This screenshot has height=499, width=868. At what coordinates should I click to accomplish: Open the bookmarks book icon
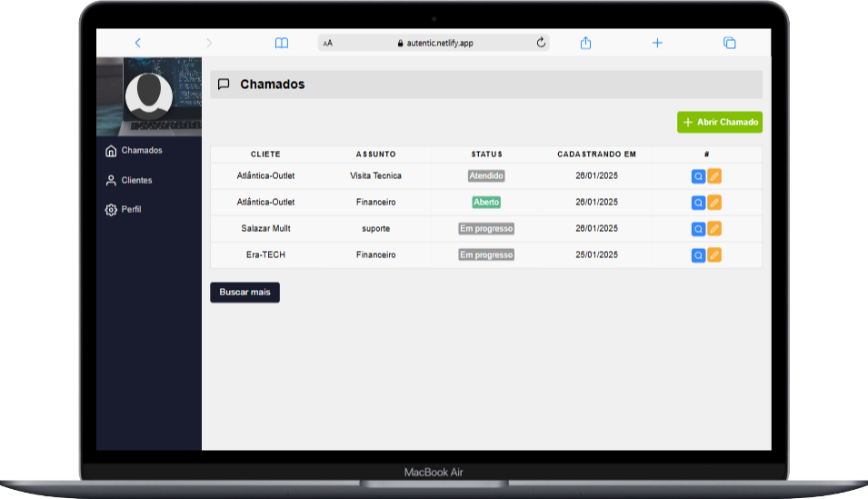(x=282, y=43)
